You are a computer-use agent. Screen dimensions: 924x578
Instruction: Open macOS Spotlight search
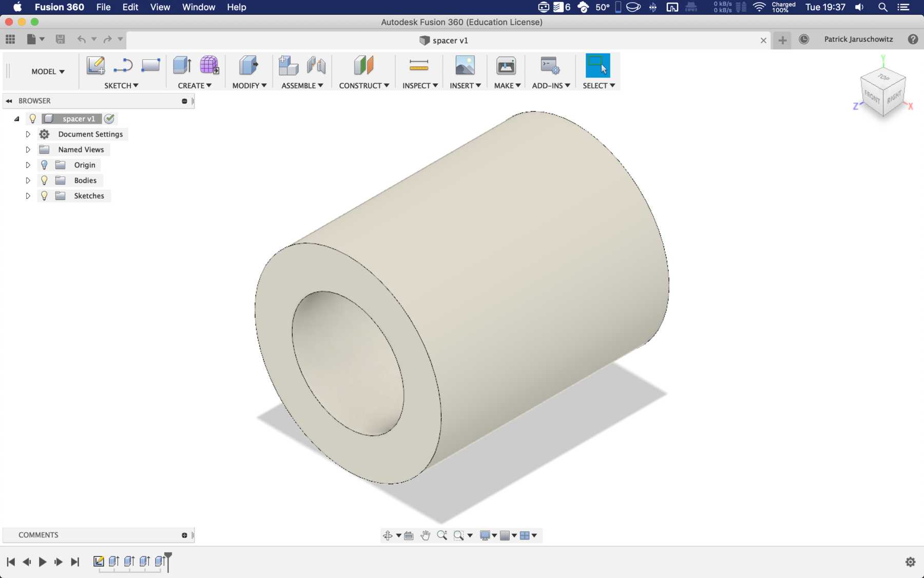pyautogui.click(x=883, y=7)
